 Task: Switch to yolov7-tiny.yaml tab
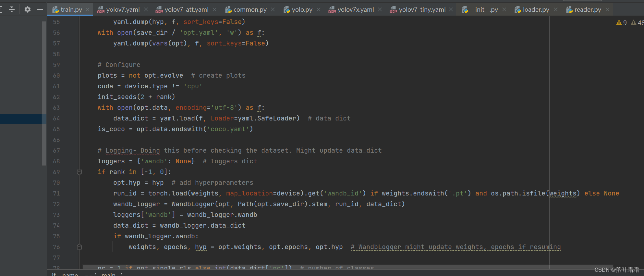[422, 10]
